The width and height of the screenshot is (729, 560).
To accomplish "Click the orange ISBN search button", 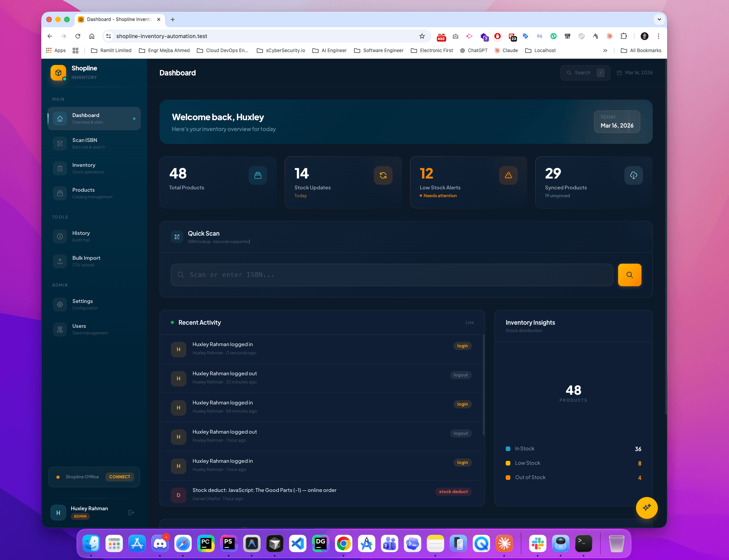I will [629, 275].
